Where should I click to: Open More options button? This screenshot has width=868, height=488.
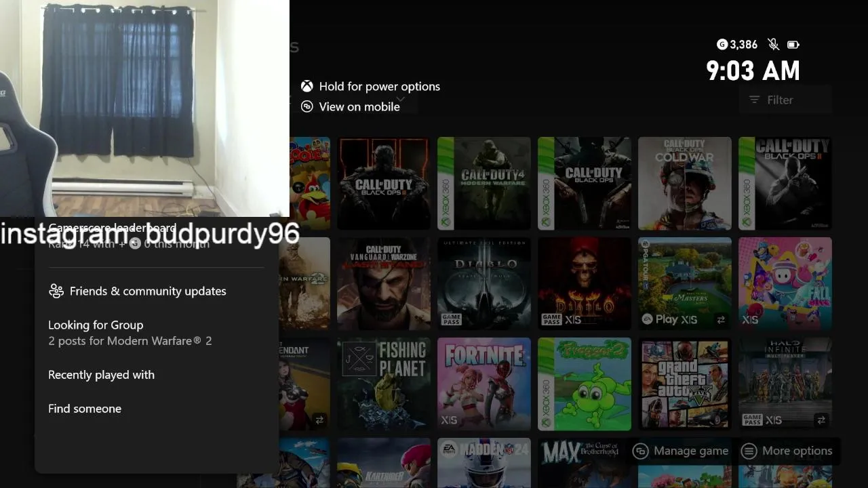787,451
